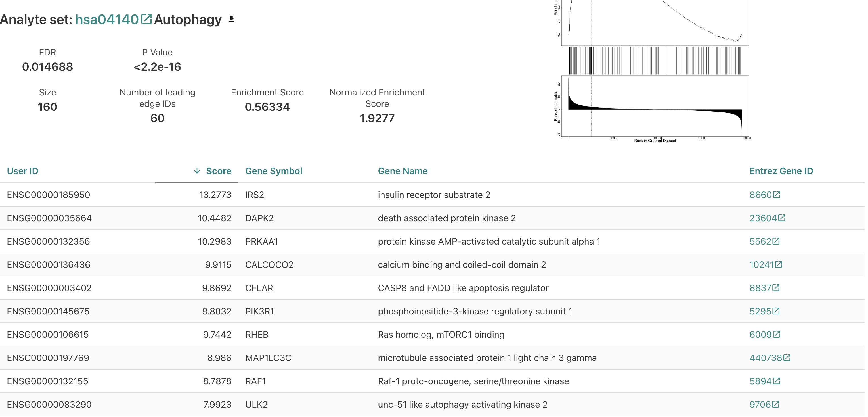The image size is (868, 417).
Task: Click gene symbol CALCOCO2
Action: (269, 265)
